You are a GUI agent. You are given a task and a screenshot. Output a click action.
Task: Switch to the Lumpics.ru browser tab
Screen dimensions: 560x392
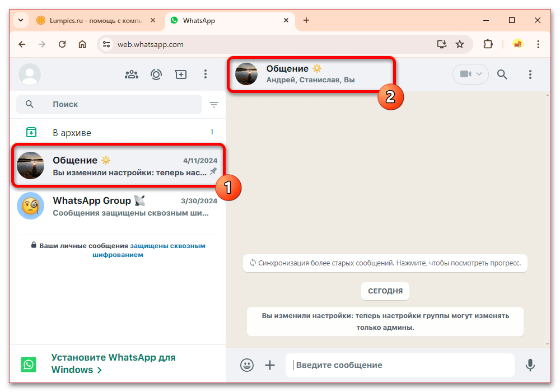(x=96, y=21)
